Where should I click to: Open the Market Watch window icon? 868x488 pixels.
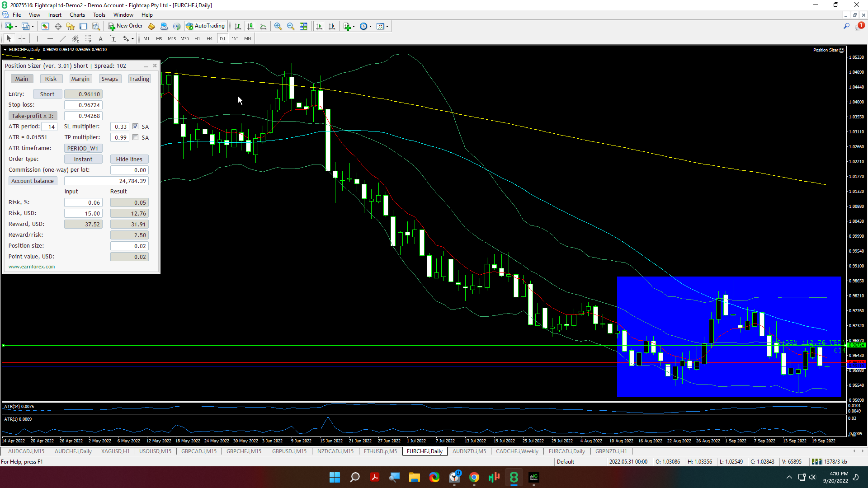(45, 26)
